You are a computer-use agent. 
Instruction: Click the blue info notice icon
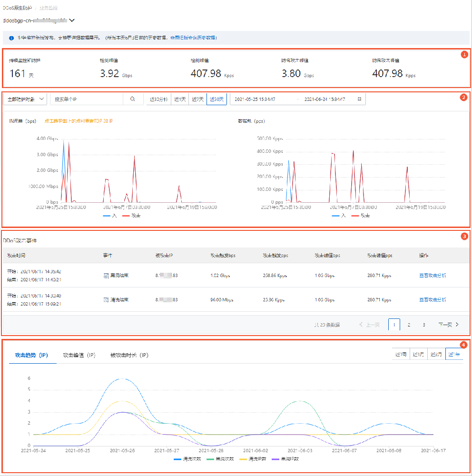[11, 38]
